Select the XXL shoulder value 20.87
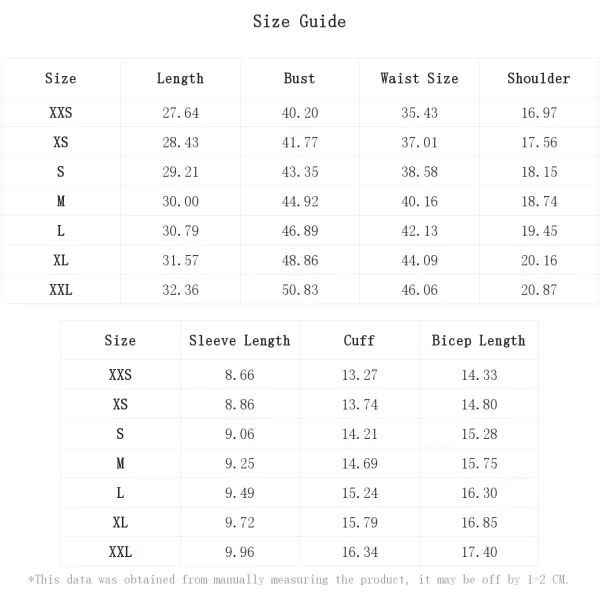 [x=539, y=290]
